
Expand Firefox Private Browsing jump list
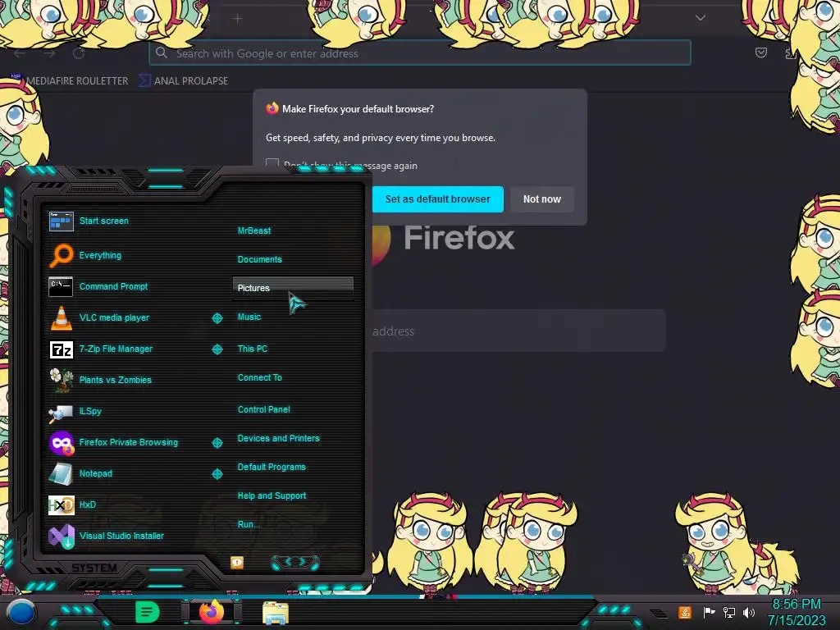point(217,442)
